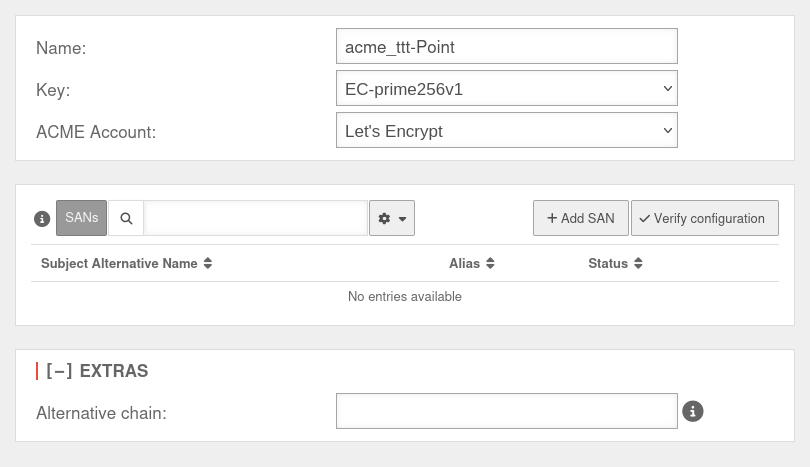
Task: Click the Name text field
Action: point(506,46)
